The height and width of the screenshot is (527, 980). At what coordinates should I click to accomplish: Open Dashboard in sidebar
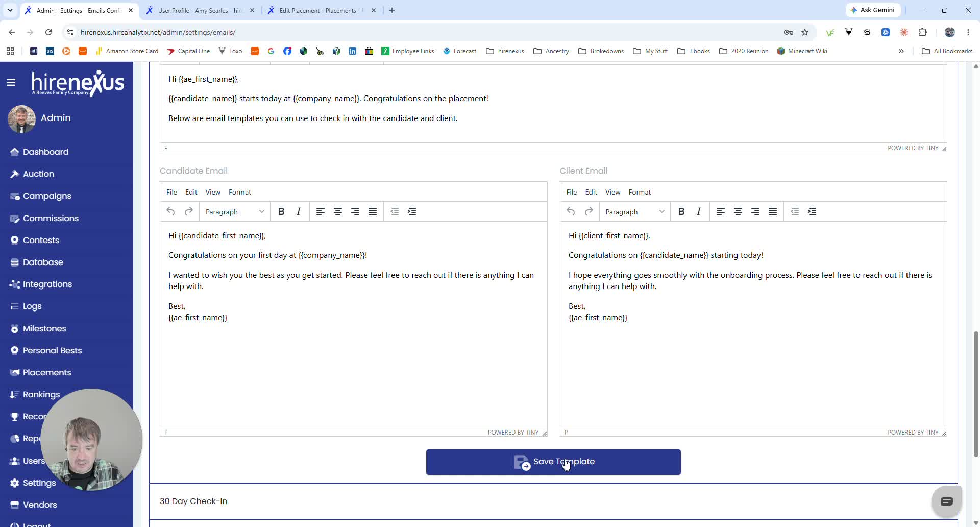45,152
